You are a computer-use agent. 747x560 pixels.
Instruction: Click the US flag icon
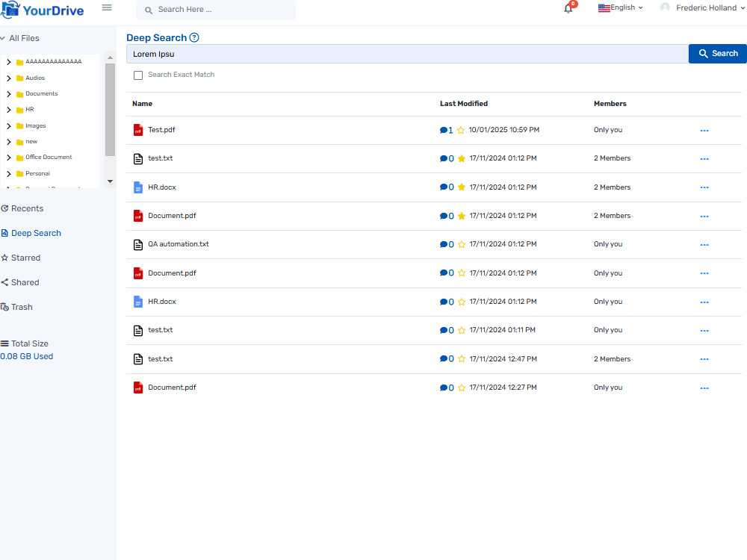point(604,8)
